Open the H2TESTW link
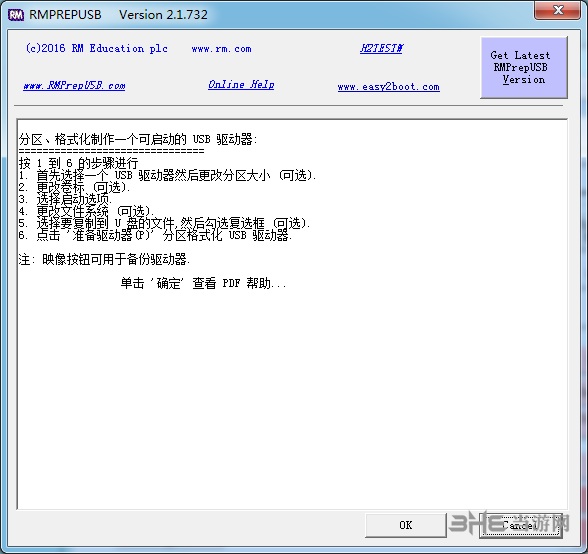 pos(381,48)
